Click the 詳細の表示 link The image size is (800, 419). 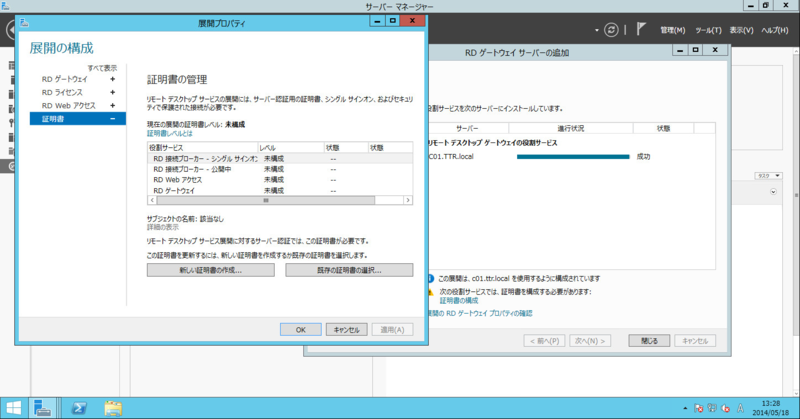[x=163, y=227]
